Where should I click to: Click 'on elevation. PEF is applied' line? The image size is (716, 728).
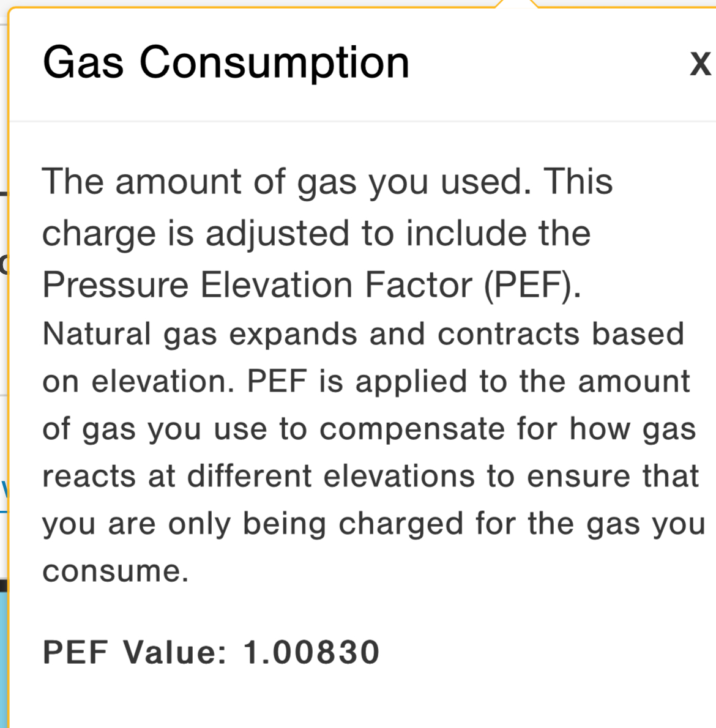pyautogui.click(x=366, y=382)
